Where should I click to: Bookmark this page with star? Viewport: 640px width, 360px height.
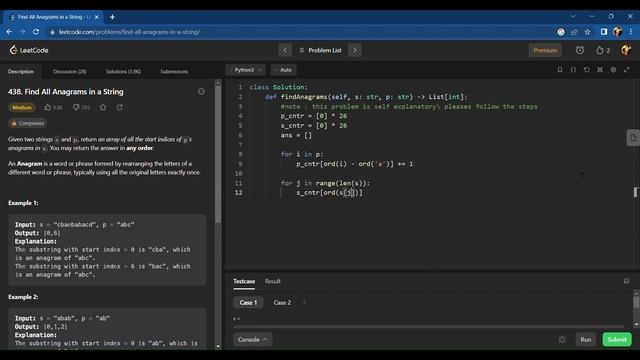(x=587, y=32)
